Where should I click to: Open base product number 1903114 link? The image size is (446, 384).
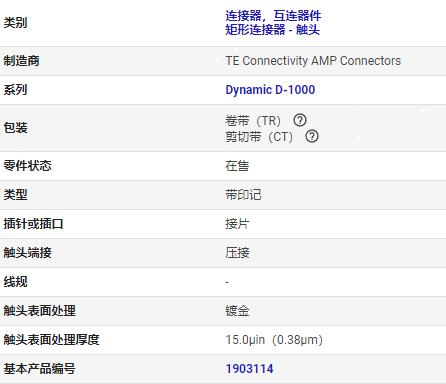[249, 369]
